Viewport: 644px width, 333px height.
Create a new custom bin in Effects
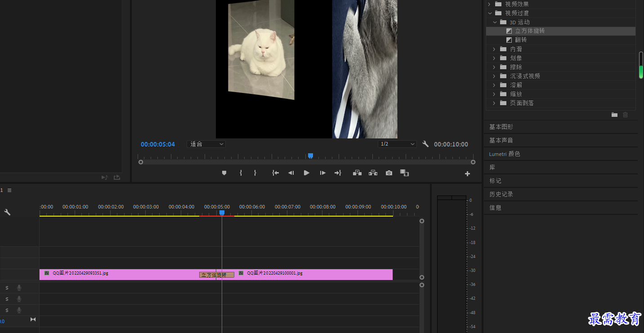[x=614, y=115]
